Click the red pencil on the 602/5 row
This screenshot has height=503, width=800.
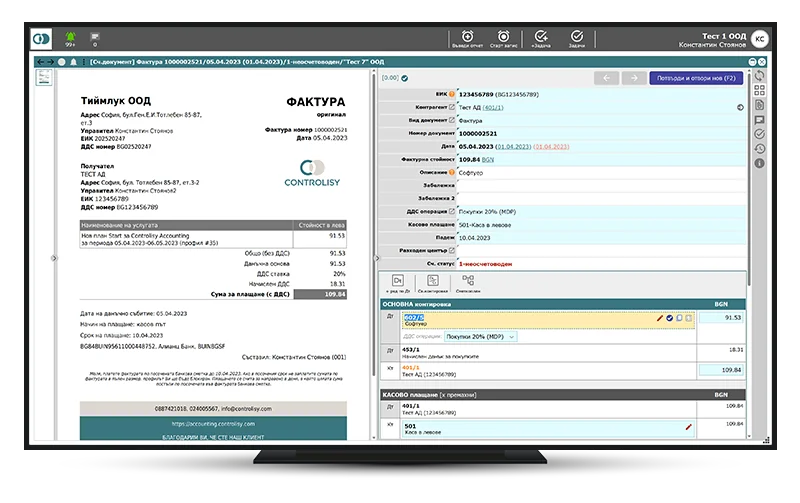(660, 318)
